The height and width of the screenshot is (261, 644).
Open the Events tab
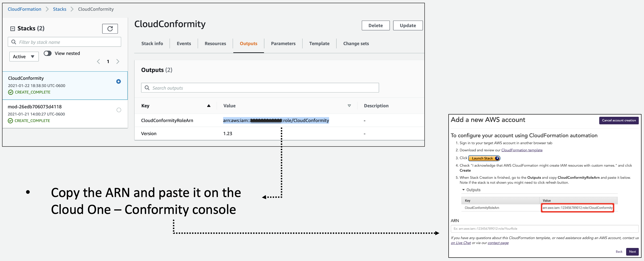click(184, 43)
